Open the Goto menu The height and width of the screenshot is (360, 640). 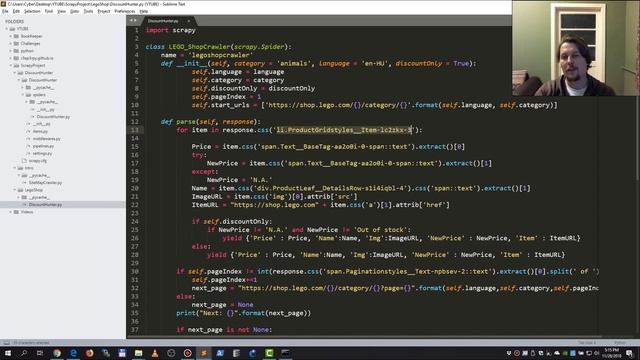click(74, 11)
